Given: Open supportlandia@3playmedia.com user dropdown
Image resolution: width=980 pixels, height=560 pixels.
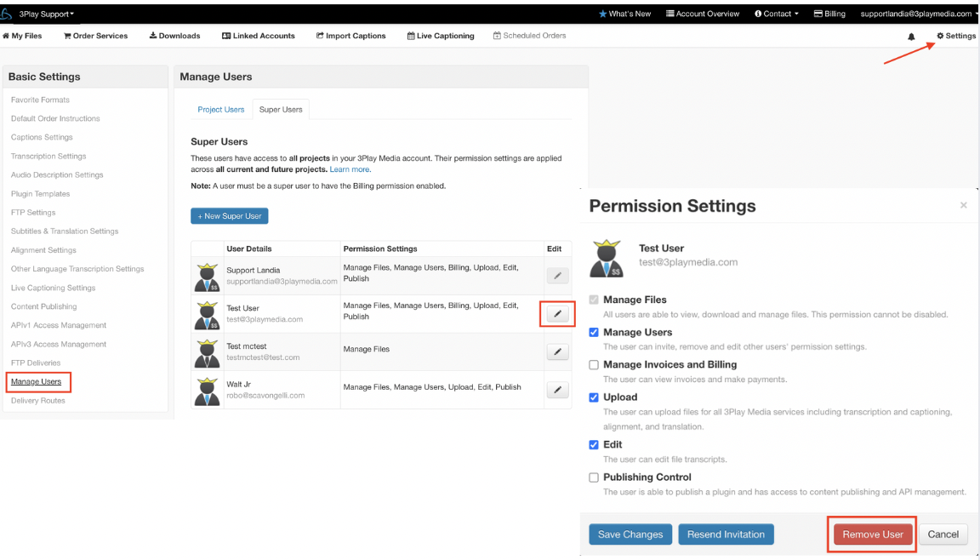Looking at the screenshot, I should tap(918, 14).
